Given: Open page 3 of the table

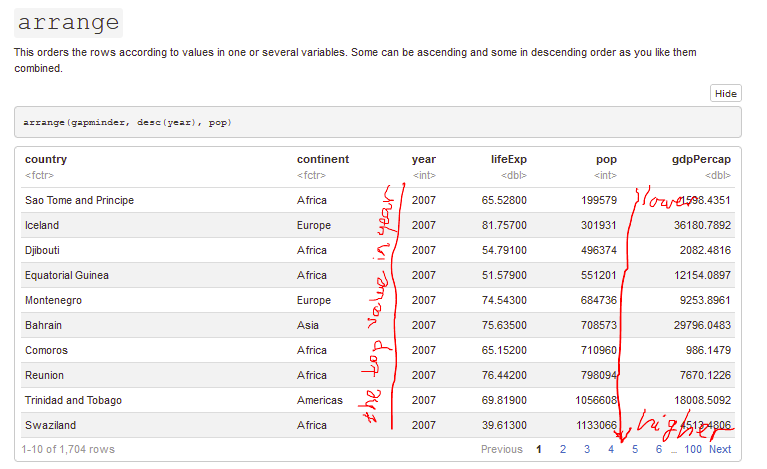Looking at the screenshot, I should [587, 449].
